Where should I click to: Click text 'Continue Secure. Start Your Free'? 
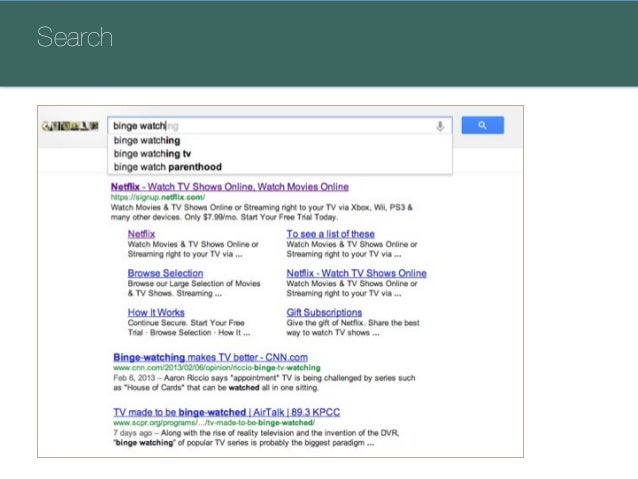click(x=186, y=323)
